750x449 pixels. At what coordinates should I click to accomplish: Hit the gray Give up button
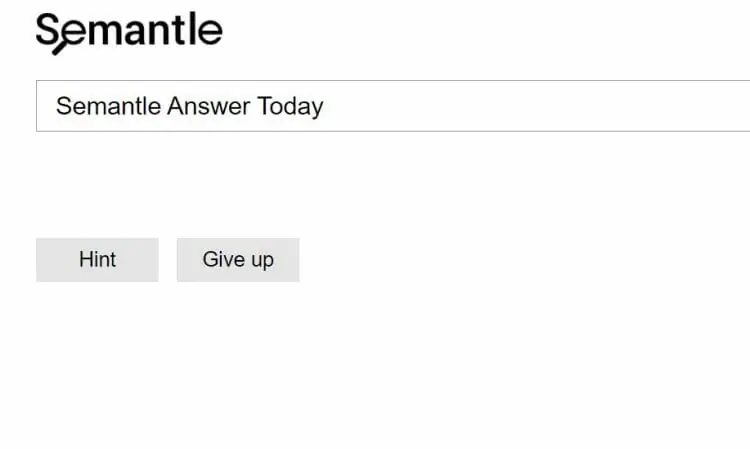[238, 260]
